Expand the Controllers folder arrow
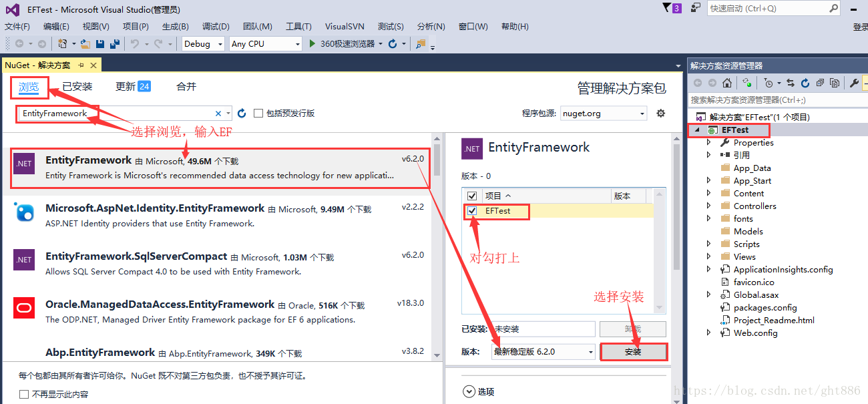 tap(709, 206)
